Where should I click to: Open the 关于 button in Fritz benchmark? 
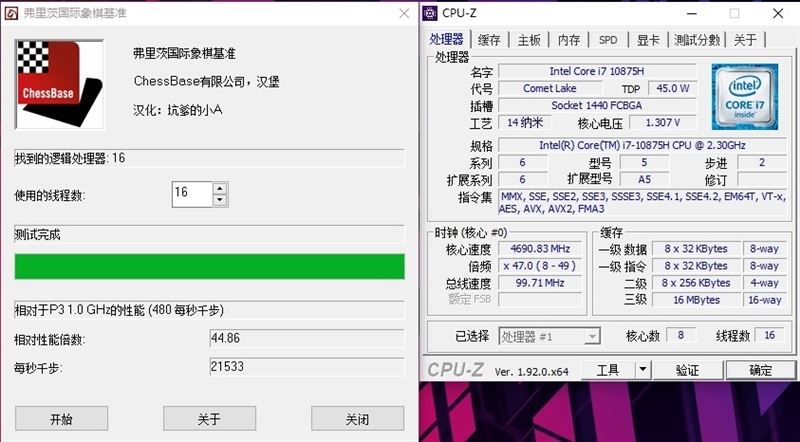[x=209, y=419]
